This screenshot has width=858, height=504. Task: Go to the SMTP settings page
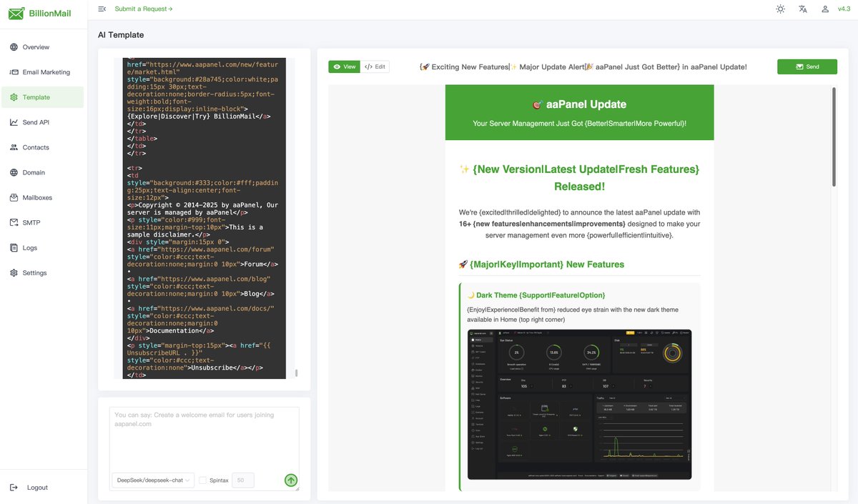coord(44,222)
